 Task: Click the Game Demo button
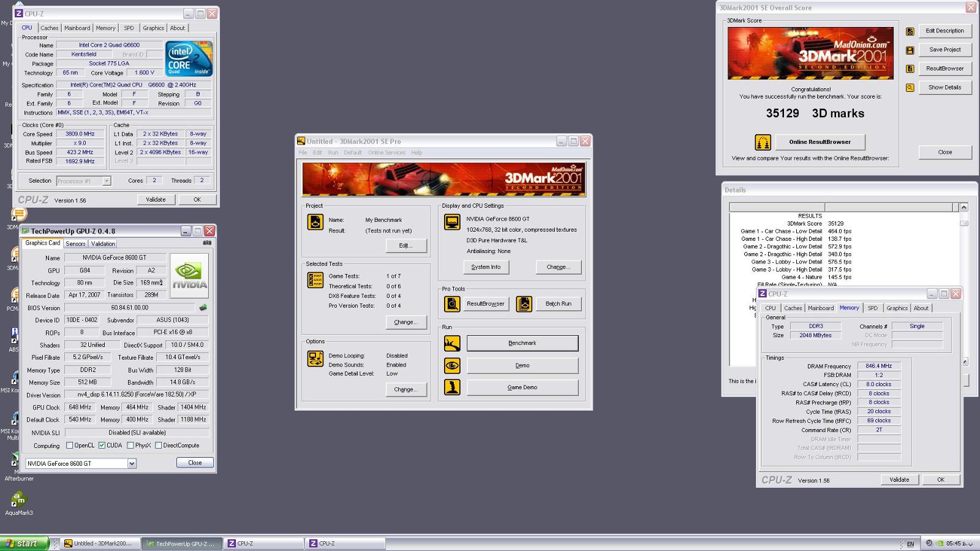(x=522, y=387)
